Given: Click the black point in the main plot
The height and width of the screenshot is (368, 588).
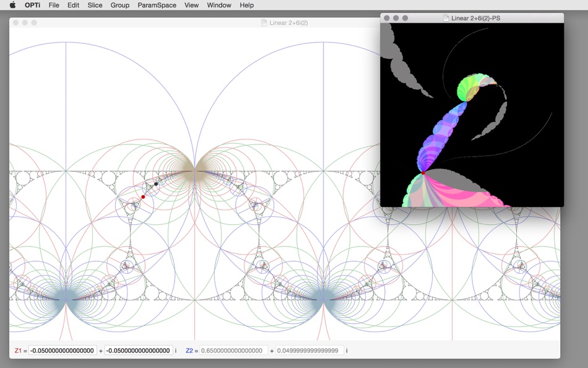Looking at the screenshot, I should pos(156,184).
